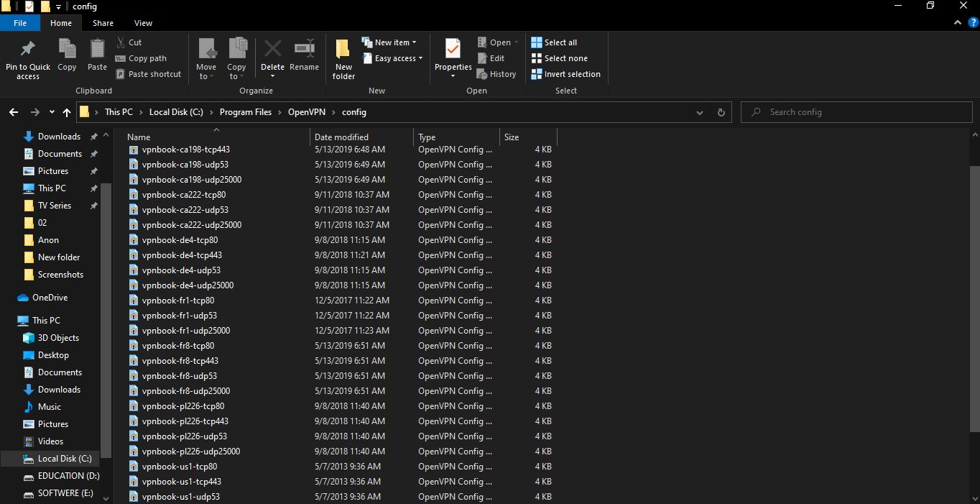Open Help using the question mark icon

point(974,23)
